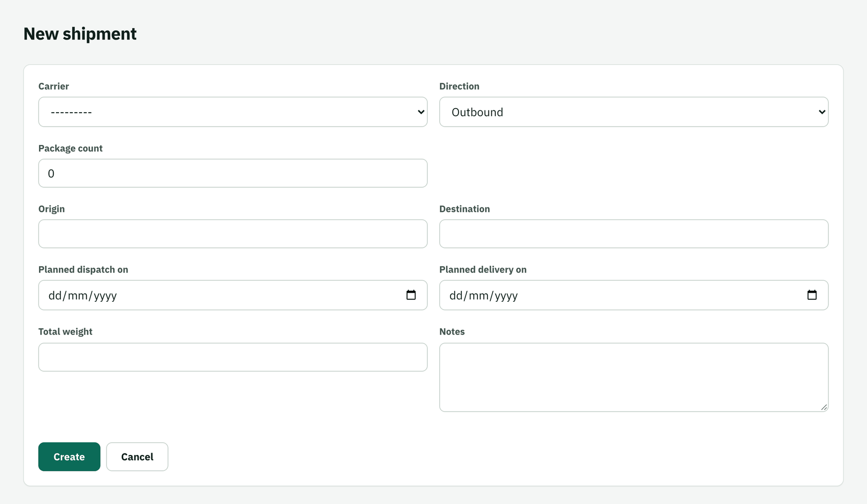Image resolution: width=867 pixels, height=504 pixels.
Task: Grab the Notes textarea resize handle
Action: pos(824,407)
